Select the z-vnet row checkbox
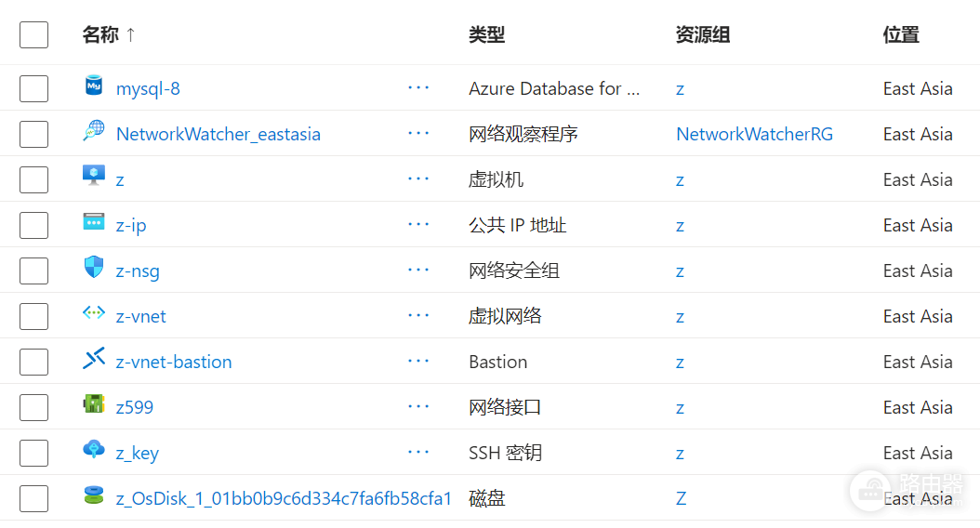 33,317
